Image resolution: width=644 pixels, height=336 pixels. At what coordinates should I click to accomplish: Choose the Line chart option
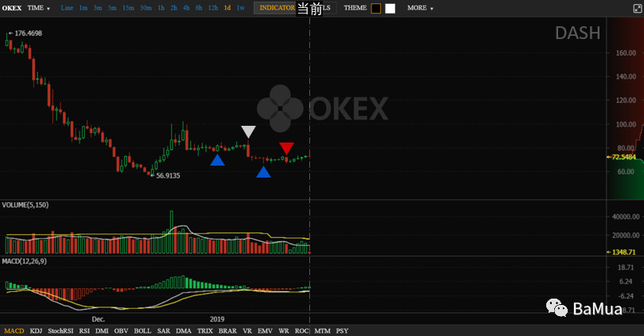(x=67, y=8)
